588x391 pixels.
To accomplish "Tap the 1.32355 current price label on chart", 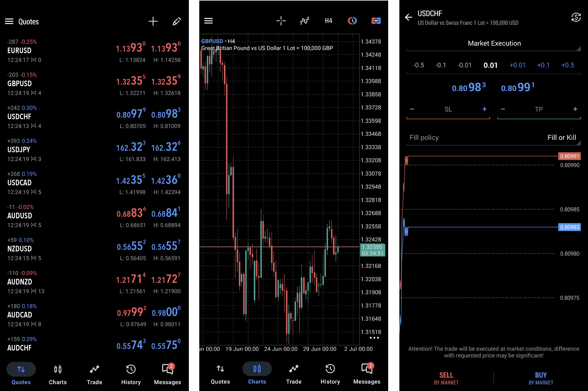I will pos(372,250).
